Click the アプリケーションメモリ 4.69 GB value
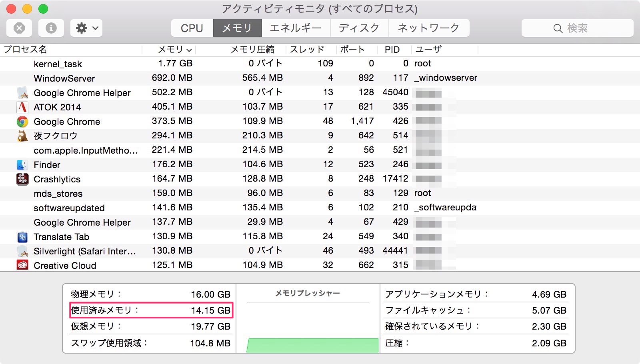The image size is (640, 364). [x=549, y=294]
